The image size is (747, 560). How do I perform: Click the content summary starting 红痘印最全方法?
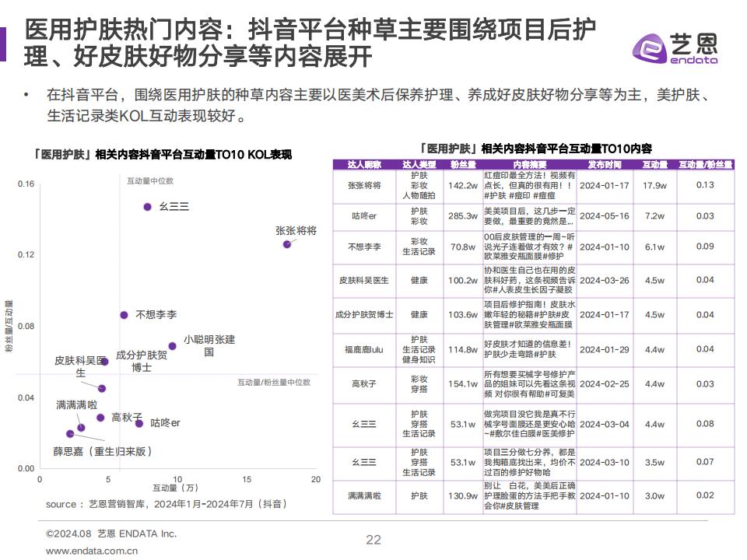coord(529,186)
